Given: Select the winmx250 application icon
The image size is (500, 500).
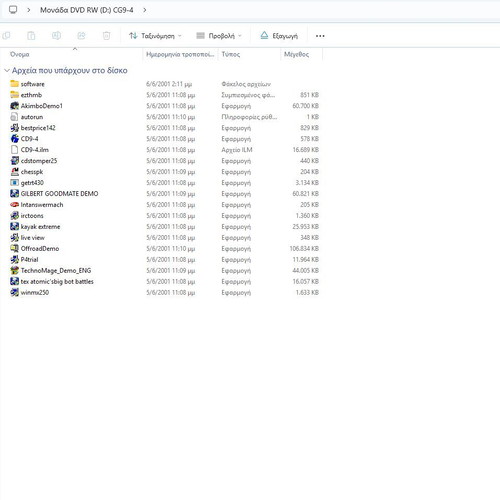Looking at the screenshot, I should point(14,292).
